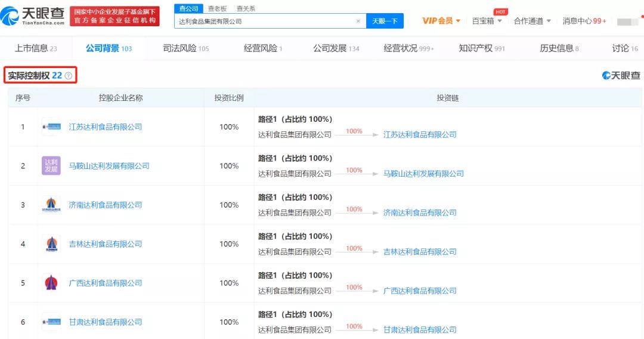Switch to the 经营状况 tab
The height and width of the screenshot is (339, 644).
point(408,48)
